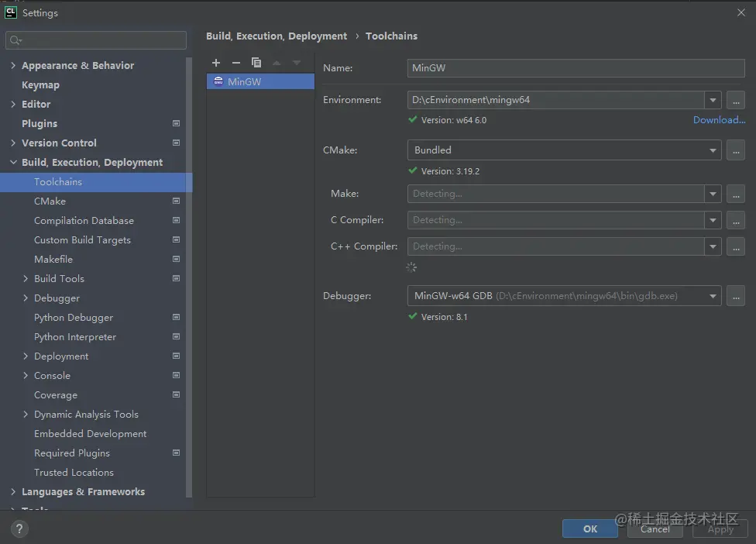Image resolution: width=756 pixels, height=544 pixels.
Task: Add a new toolchain with plus icon
Action: 216,63
